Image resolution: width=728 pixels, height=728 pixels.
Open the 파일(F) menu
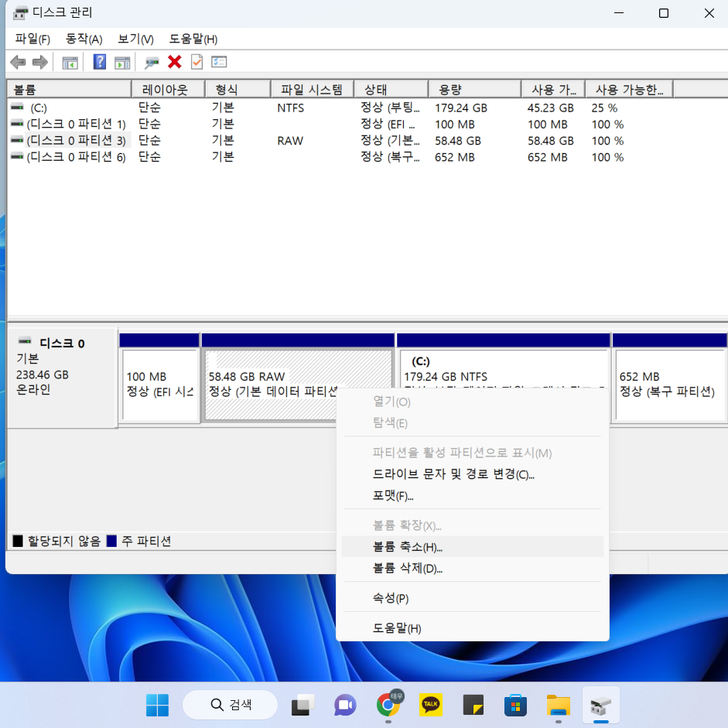pos(32,39)
